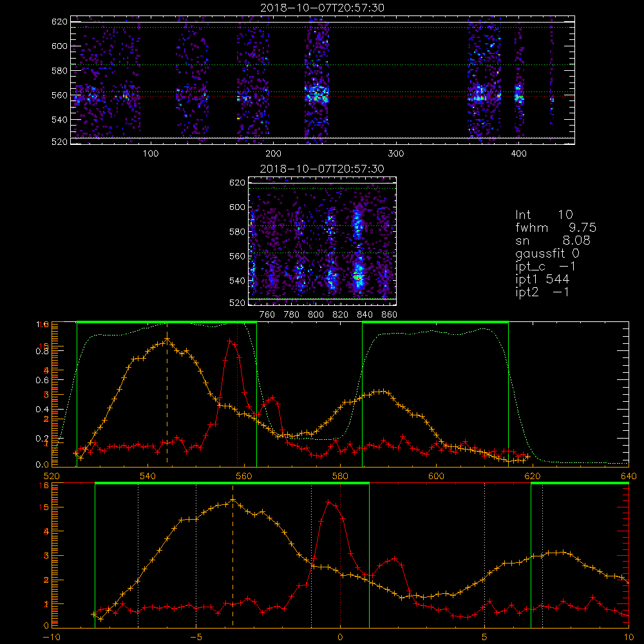
Task: Click right thick green bar atop bottom plot
Action: pos(580,484)
